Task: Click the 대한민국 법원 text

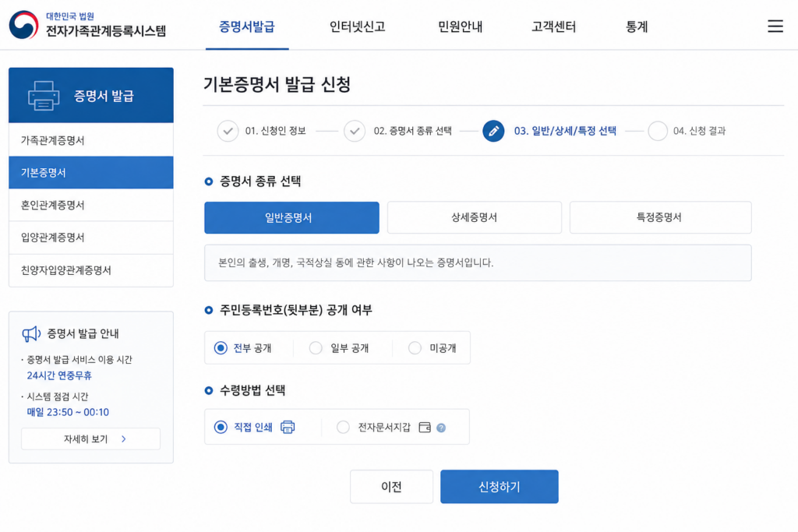Action: [70, 16]
